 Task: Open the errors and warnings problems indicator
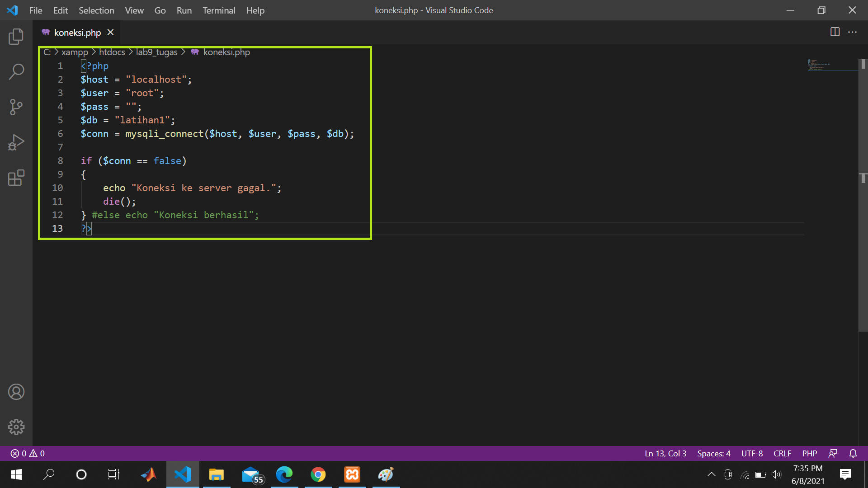click(28, 453)
